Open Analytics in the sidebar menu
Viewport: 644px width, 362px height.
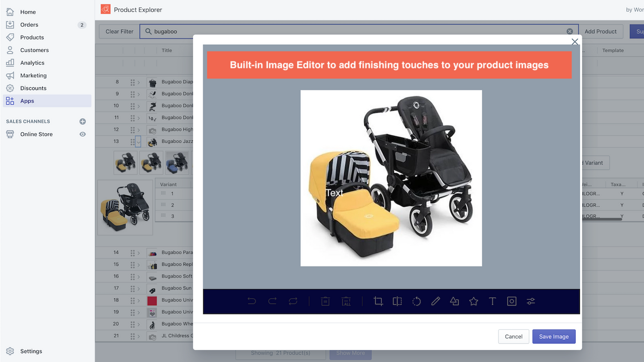point(32,63)
